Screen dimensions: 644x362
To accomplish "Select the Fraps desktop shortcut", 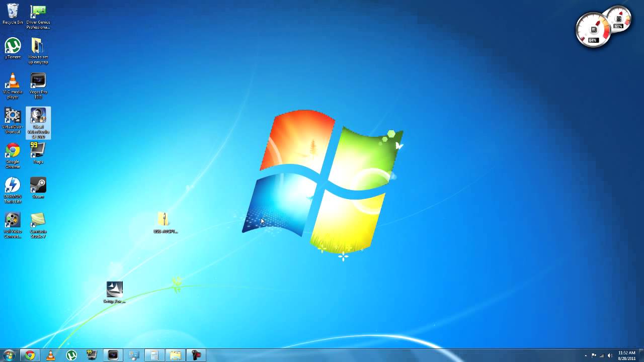I will [x=38, y=153].
